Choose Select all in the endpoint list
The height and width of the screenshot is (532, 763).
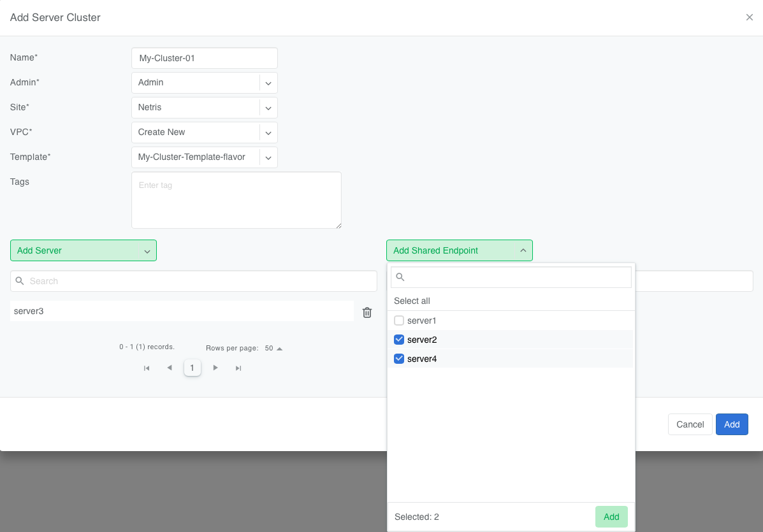point(412,301)
